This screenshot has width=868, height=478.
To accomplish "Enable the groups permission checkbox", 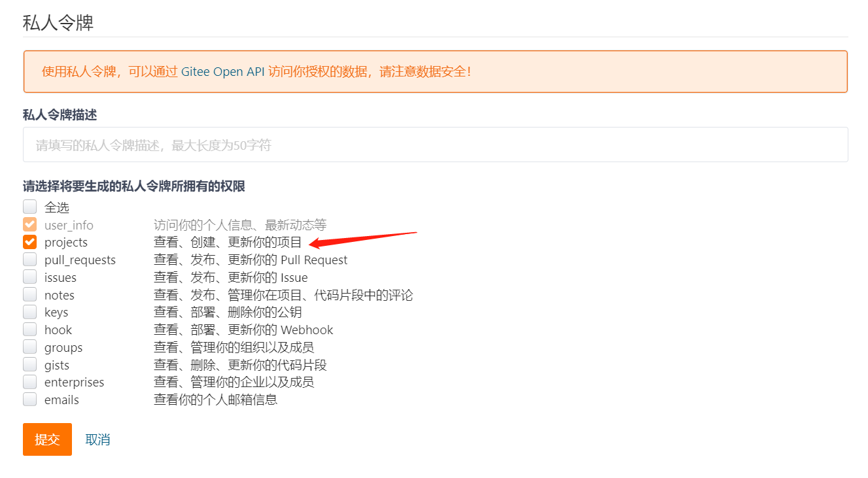I will 29,347.
